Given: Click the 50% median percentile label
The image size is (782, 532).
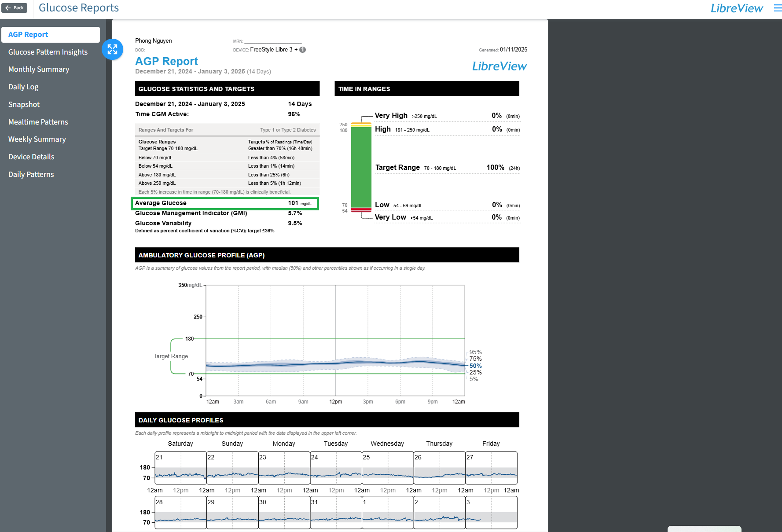Looking at the screenshot, I should pos(475,366).
